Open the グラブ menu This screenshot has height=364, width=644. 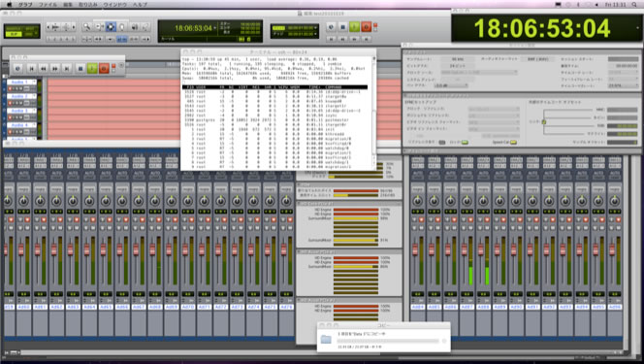coord(25,5)
